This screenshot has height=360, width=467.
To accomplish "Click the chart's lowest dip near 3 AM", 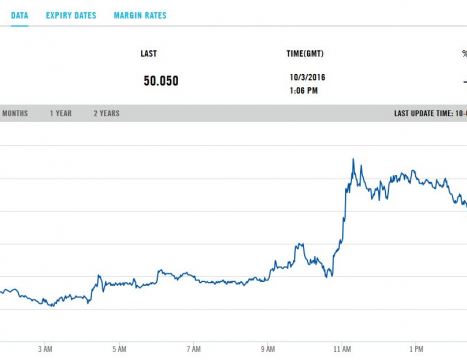I will point(52,306).
